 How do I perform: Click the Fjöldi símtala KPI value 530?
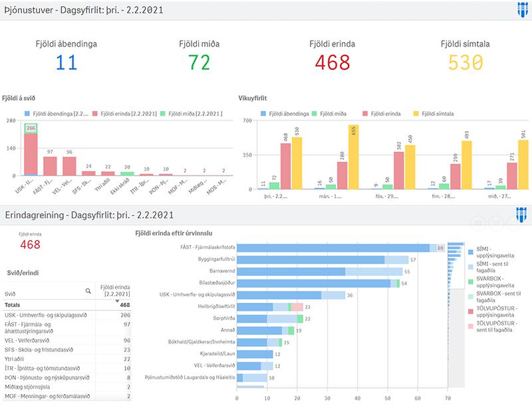point(465,63)
